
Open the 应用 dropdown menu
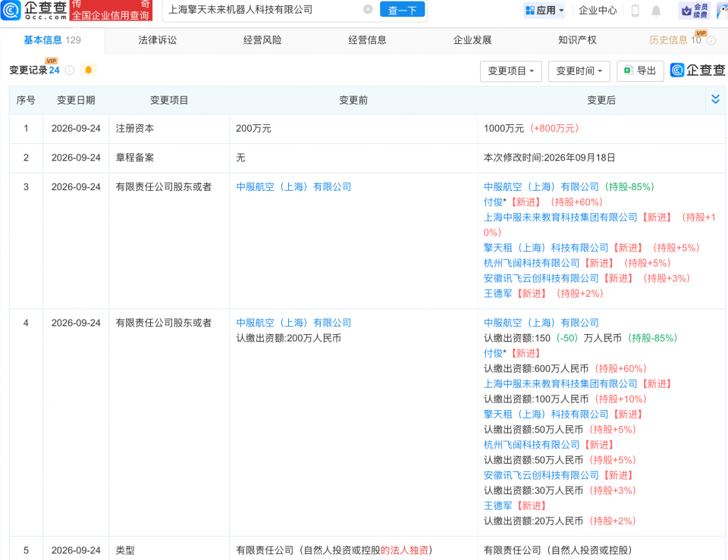tap(544, 10)
